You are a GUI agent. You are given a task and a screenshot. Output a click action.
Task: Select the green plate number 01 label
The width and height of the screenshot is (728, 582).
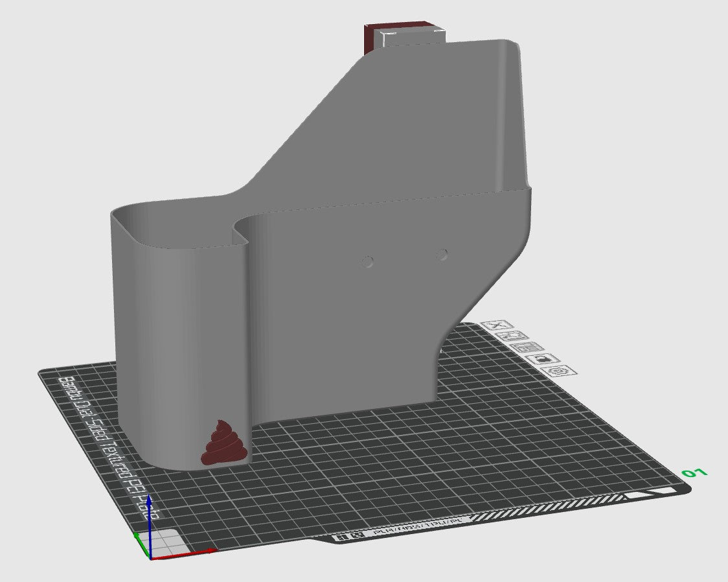pyautogui.click(x=694, y=473)
